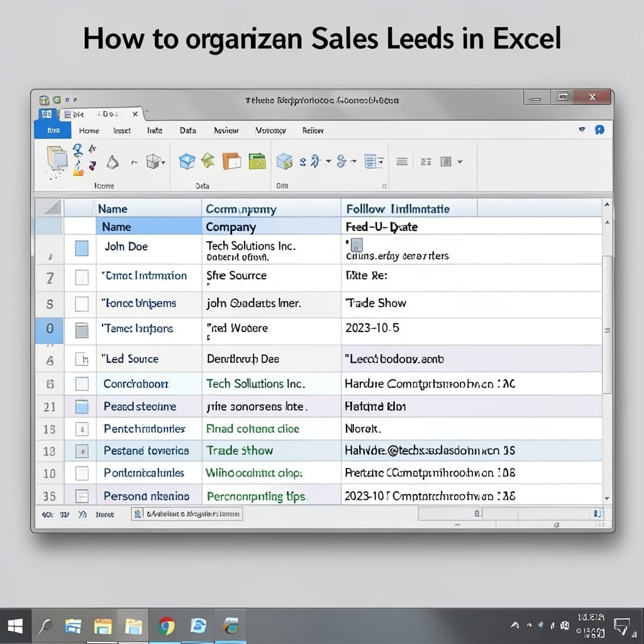Toggle checkbox in row 35
The height and width of the screenshot is (644, 644).
tap(82, 496)
